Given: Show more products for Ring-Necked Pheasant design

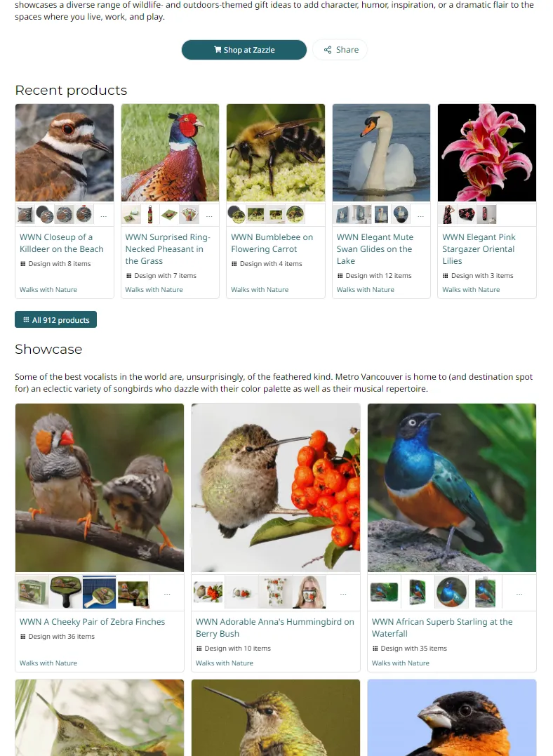Looking at the screenshot, I should [209, 215].
